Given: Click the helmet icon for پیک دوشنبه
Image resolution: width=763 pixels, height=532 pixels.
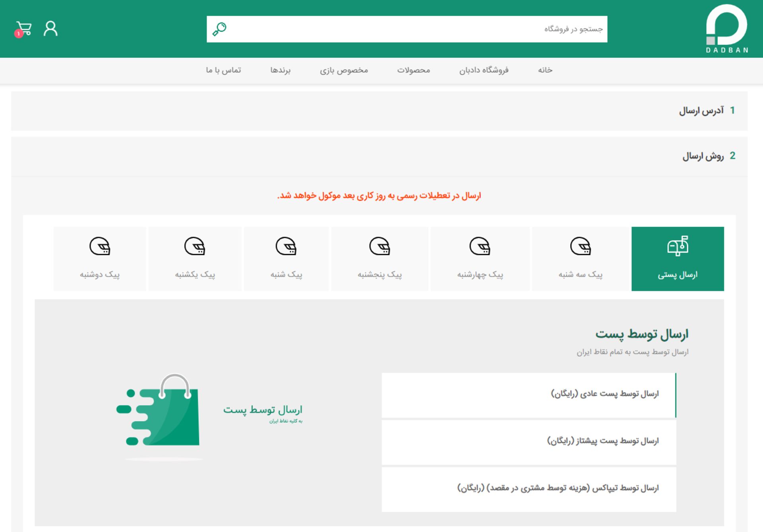Looking at the screenshot, I should tap(100, 246).
